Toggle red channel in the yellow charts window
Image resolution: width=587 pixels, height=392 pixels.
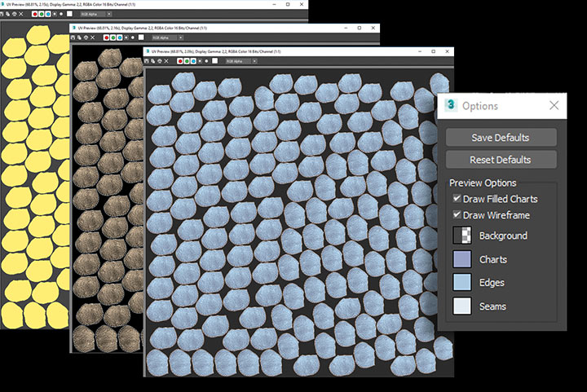(35, 14)
